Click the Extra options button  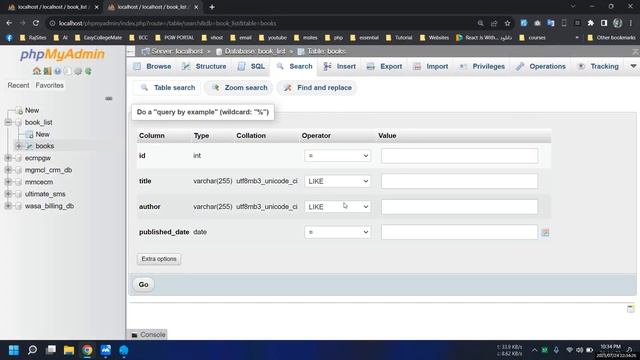(159, 259)
